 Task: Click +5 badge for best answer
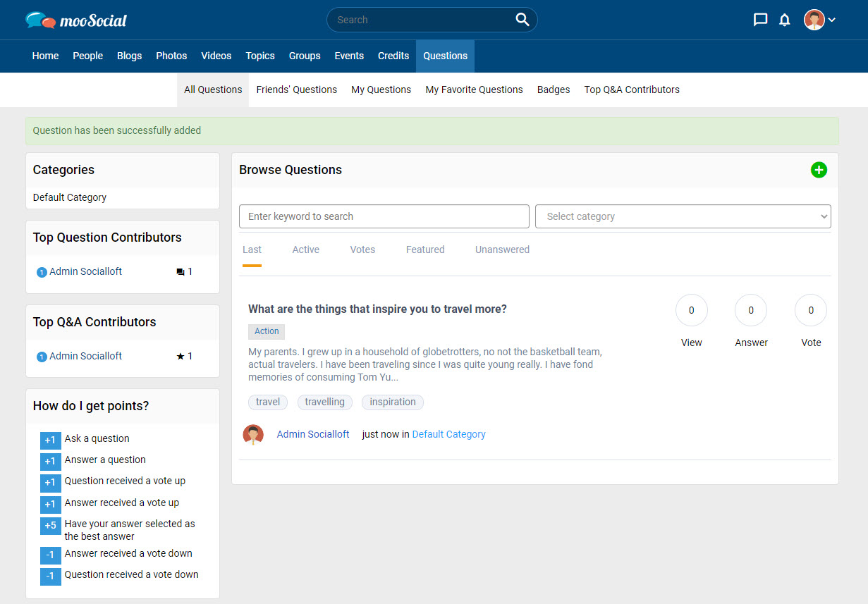tap(50, 526)
